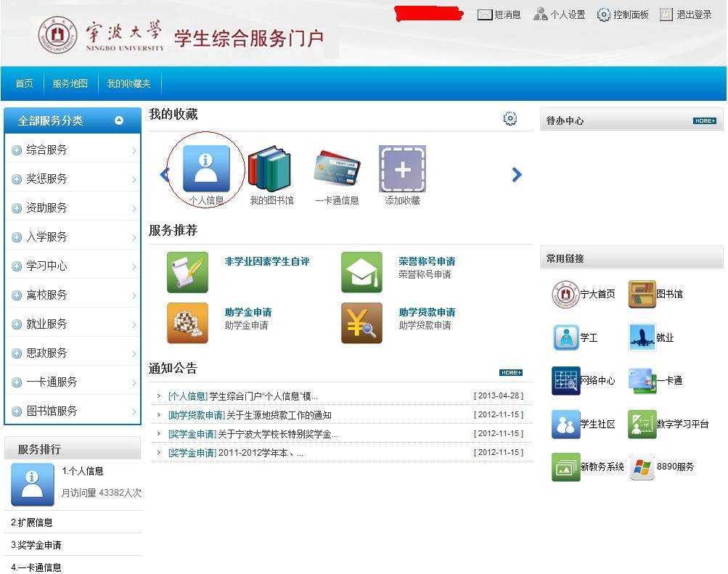This screenshot has width=728, height=574.
Task: Collapse 全部服务分类 panel header arrow
Action: pyautogui.click(x=119, y=120)
